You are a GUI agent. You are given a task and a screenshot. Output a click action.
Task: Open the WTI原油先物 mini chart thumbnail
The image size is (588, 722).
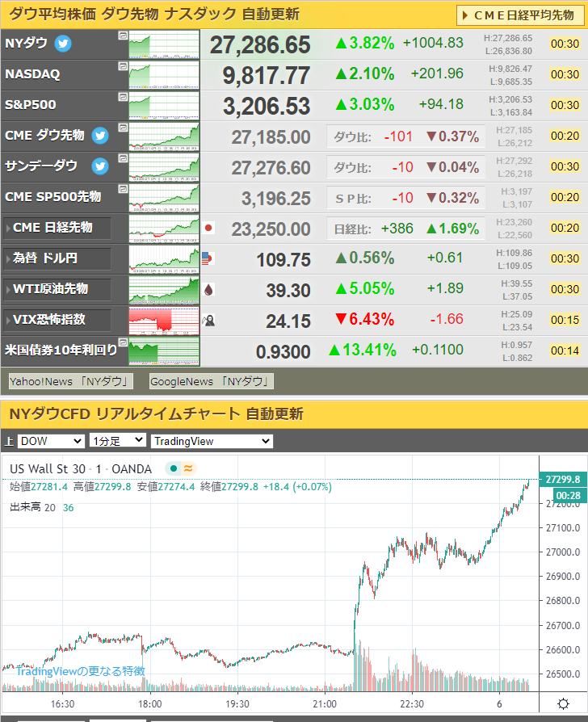164,290
